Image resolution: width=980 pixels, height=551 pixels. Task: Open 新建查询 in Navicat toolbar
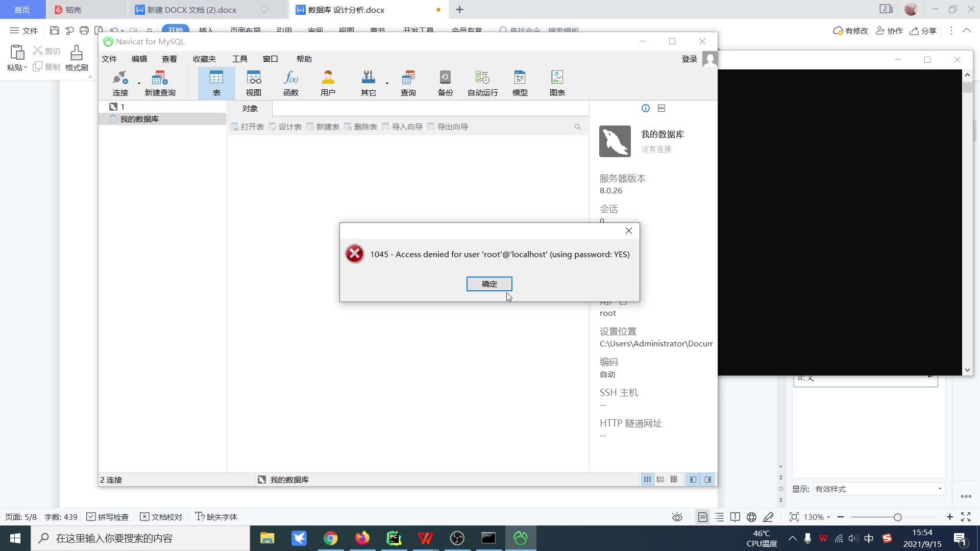(x=160, y=83)
